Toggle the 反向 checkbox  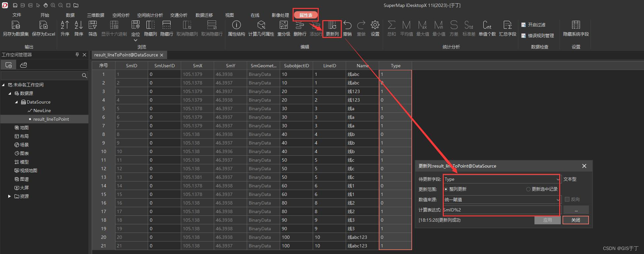click(567, 200)
